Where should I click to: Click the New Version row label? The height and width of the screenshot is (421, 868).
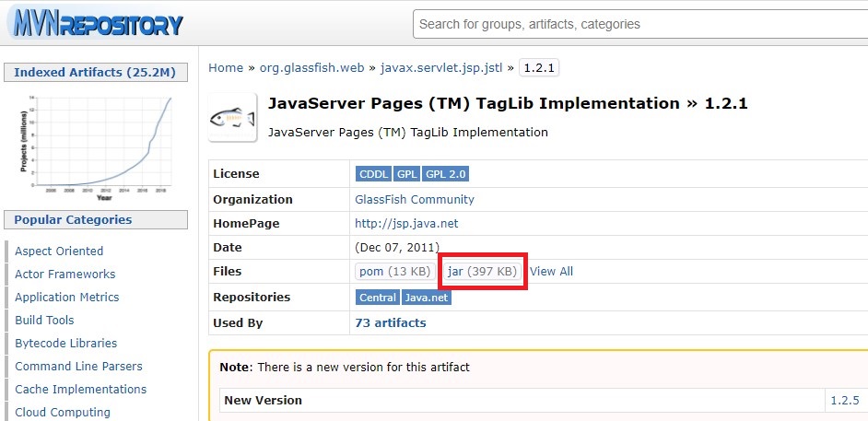(x=263, y=401)
